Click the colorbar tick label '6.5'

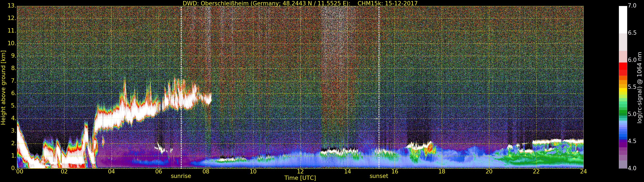click(632, 33)
